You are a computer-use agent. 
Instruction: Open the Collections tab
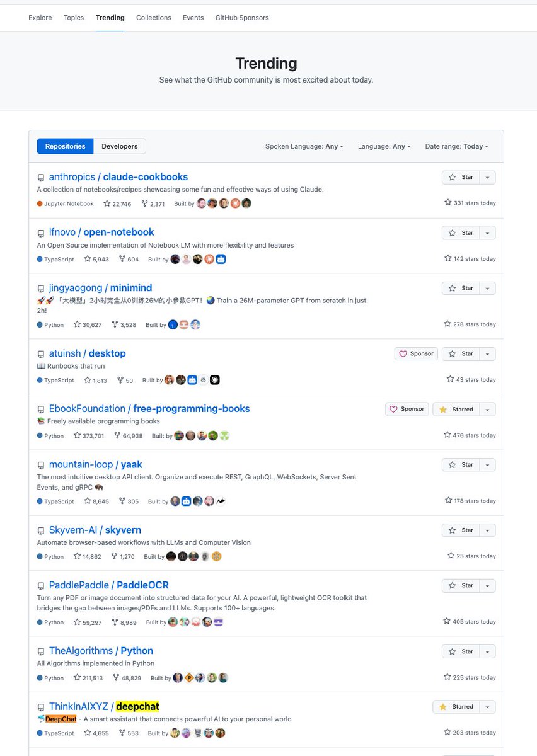pos(154,18)
